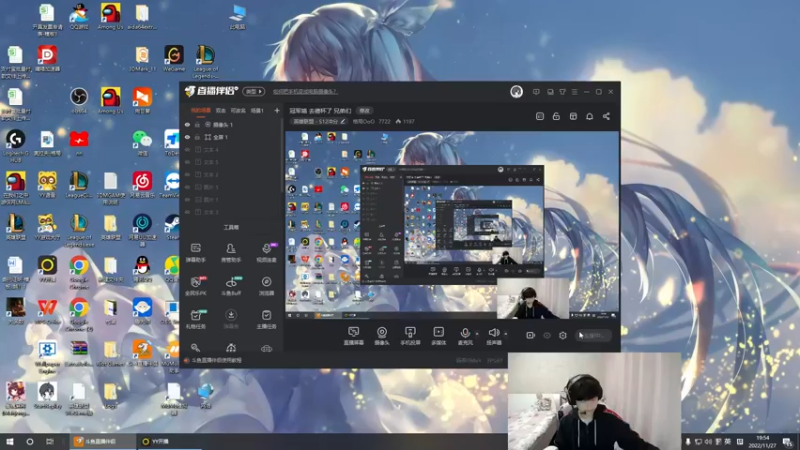Hide the 全屏 1 layer with its eye
The image size is (800, 450).
187,137
